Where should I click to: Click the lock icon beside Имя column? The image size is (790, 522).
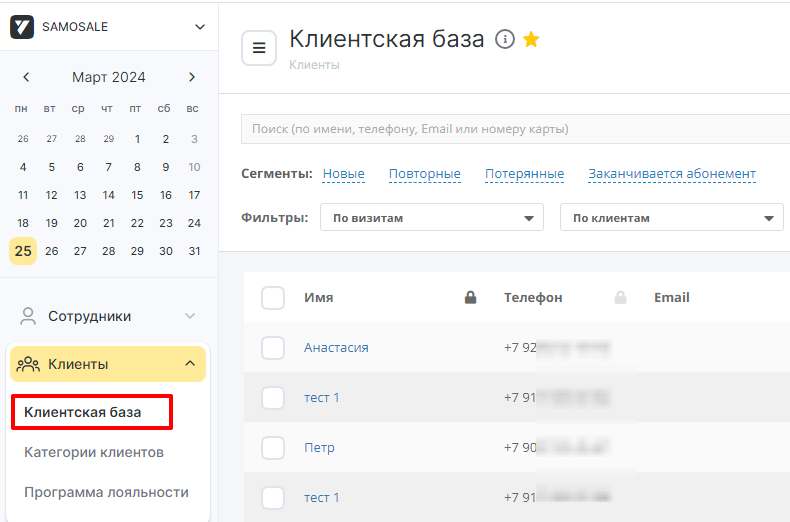470,297
